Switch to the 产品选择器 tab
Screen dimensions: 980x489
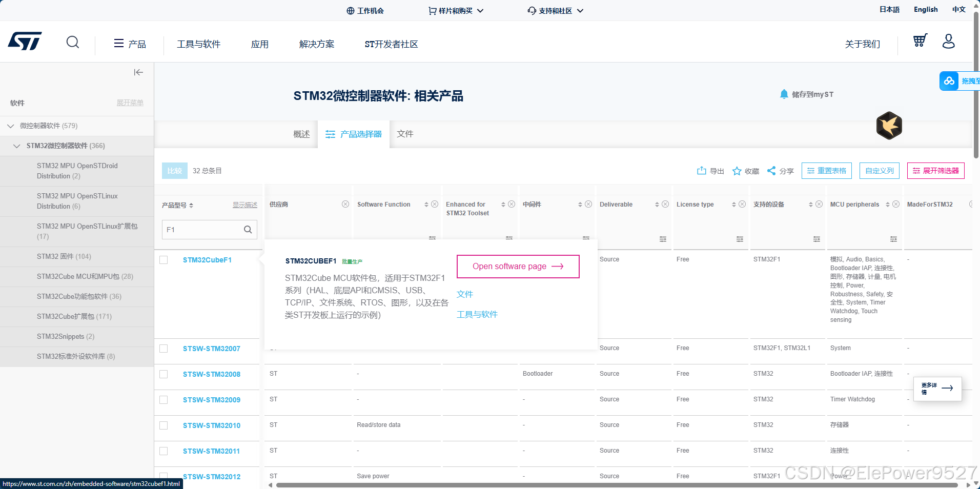click(354, 134)
